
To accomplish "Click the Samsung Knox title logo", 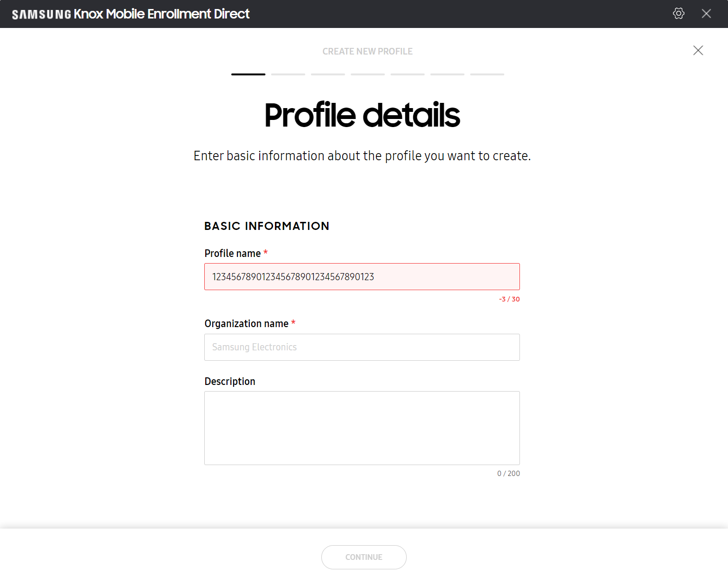I will coord(131,14).
